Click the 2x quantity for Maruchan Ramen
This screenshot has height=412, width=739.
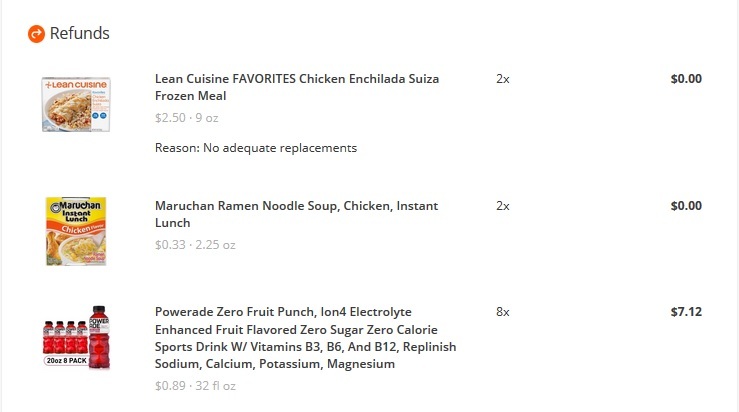503,206
